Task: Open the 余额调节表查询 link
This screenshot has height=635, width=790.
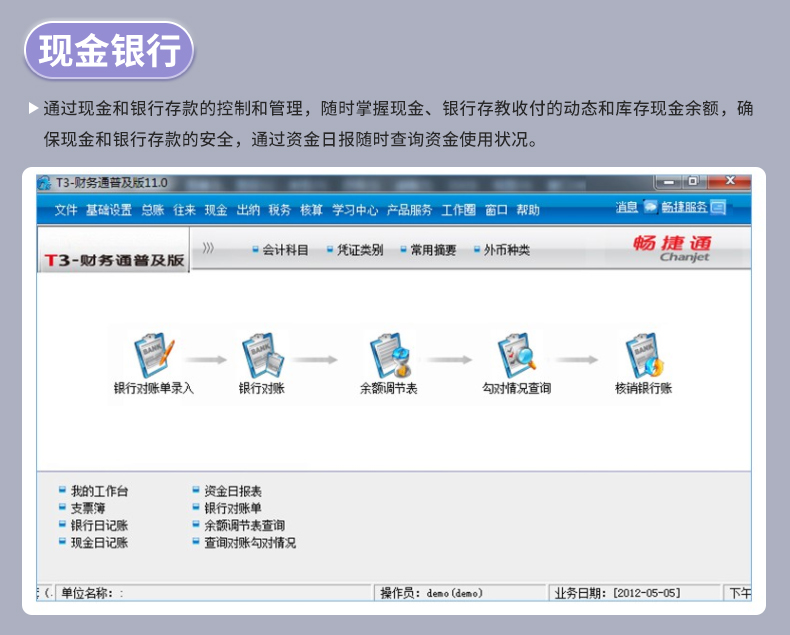Action: pos(244,525)
